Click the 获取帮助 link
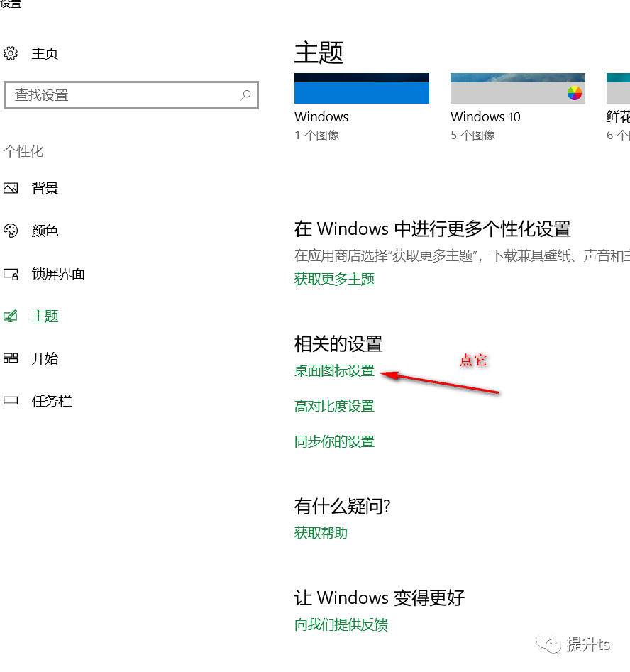 point(321,533)
